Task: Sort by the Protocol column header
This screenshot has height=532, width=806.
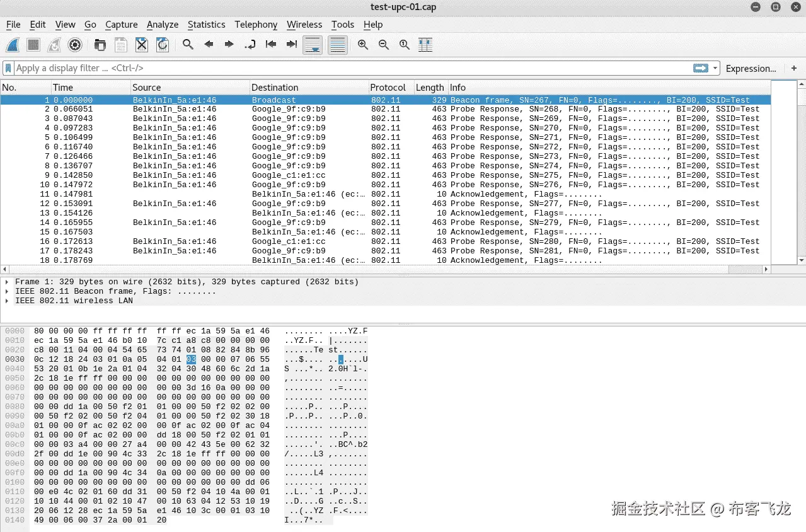Action: tap(391, 88)
